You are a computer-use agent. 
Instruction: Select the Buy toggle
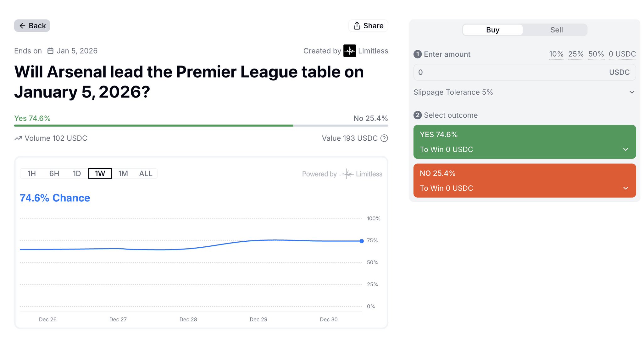pos(492,30)
